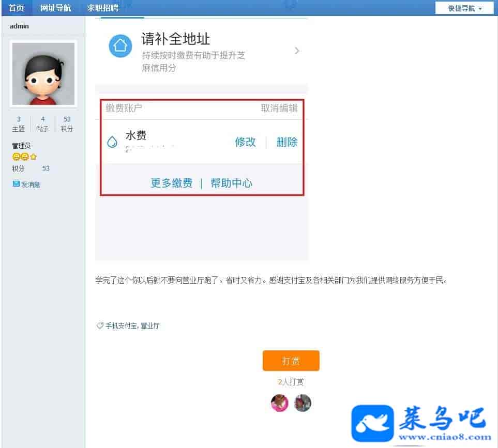The width and height of the screenshot is (498, 448).
Task: Select the 水费 account entry
Action: 136,135
